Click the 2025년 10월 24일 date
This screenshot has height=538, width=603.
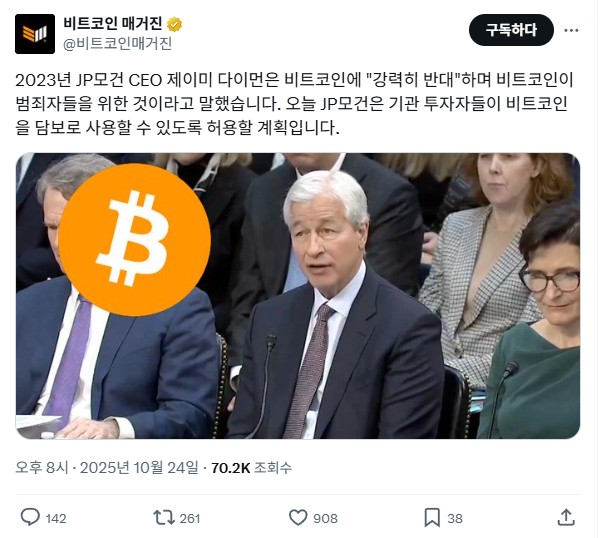click(x=139, y=468)
